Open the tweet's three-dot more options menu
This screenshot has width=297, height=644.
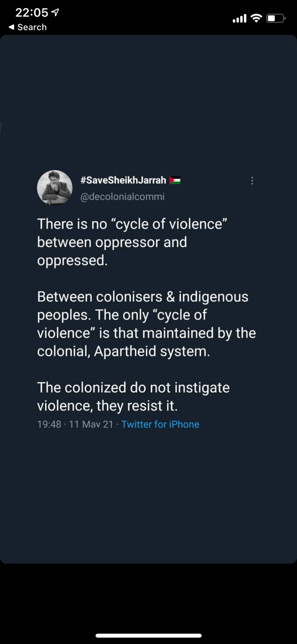point(252,181)
